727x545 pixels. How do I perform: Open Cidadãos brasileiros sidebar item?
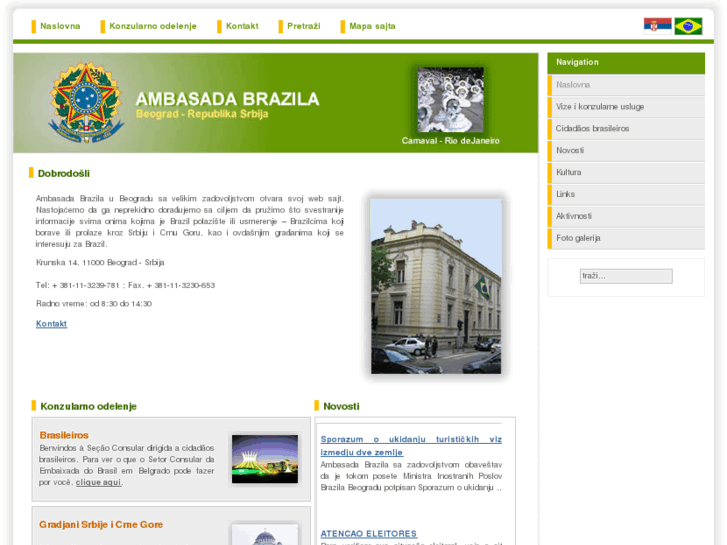coord(626,128)
